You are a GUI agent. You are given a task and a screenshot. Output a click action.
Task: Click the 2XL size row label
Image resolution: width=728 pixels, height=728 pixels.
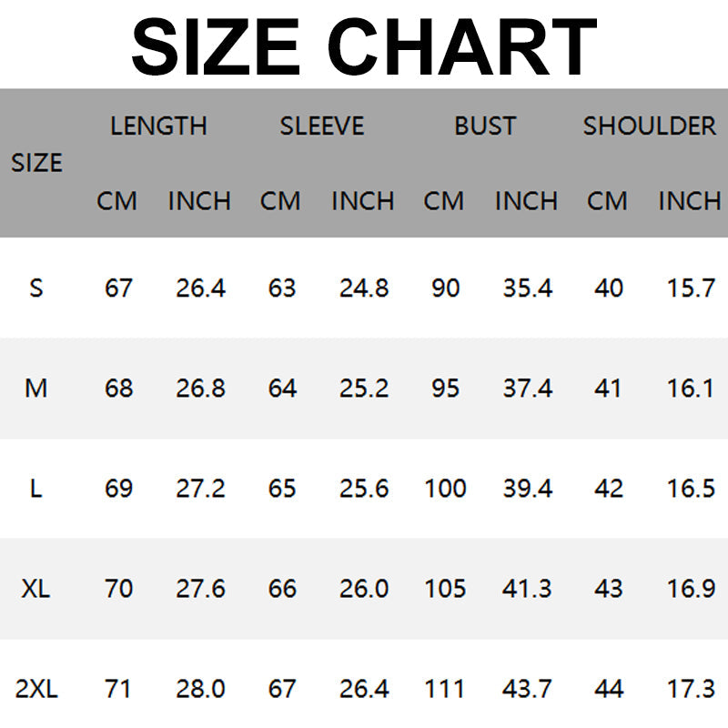coord(36,689)
